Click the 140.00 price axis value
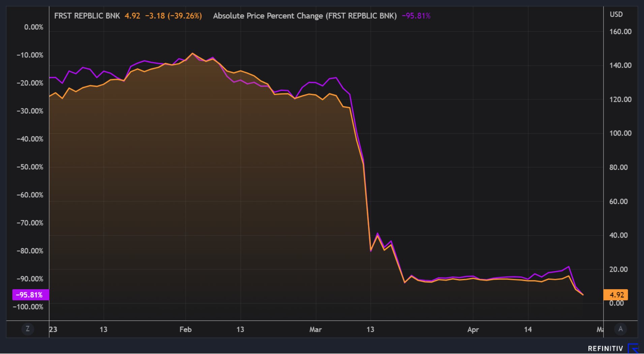The image size is (644, 354). click(x=620, y=65)
